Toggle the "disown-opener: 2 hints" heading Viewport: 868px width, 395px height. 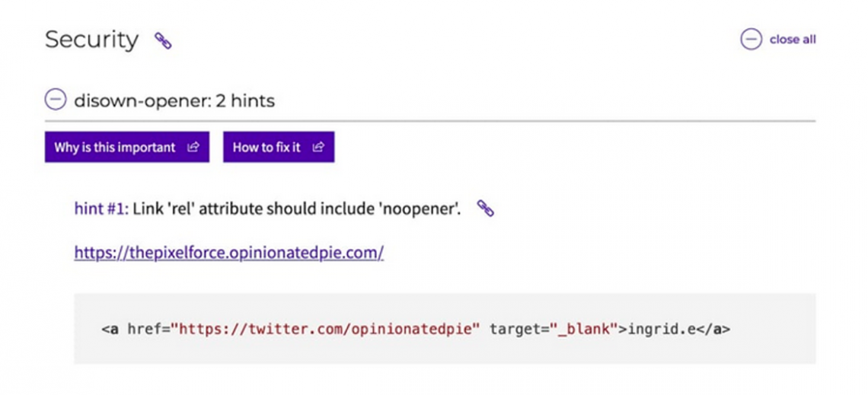(174, 100)
